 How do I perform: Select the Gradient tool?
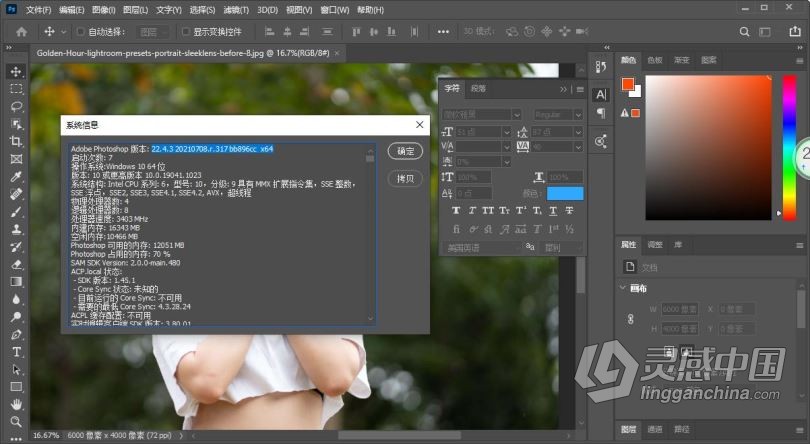click(x=16, y=282)
